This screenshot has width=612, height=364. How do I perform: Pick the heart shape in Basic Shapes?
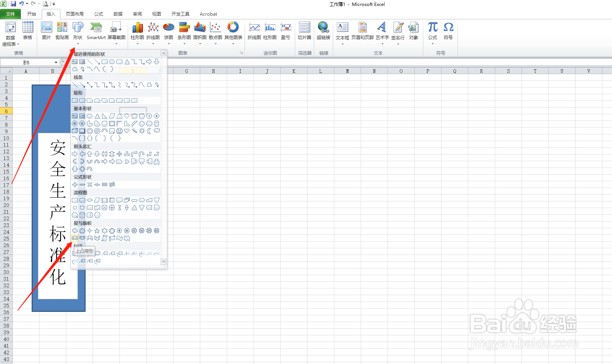click(127, 131)
